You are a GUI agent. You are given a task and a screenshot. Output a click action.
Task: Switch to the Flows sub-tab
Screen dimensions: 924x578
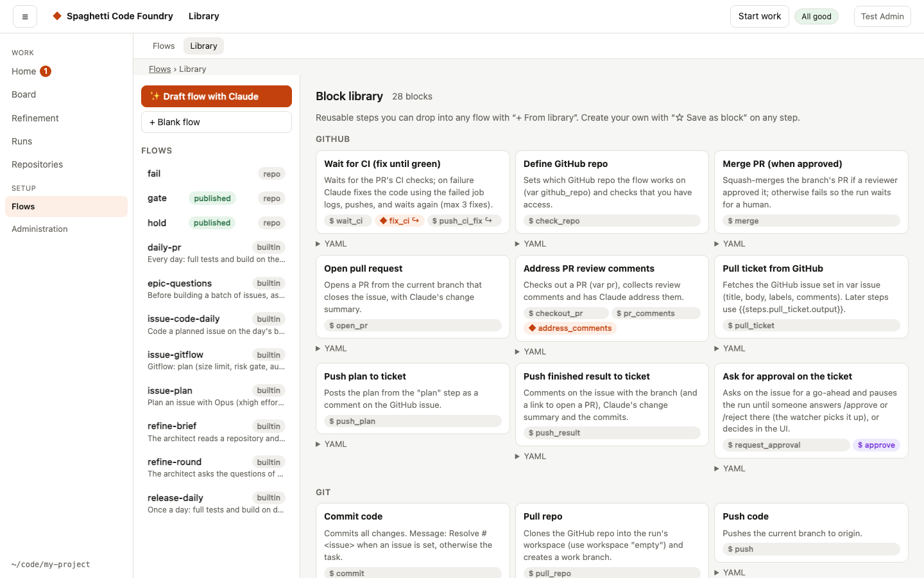tap(164, 46)
